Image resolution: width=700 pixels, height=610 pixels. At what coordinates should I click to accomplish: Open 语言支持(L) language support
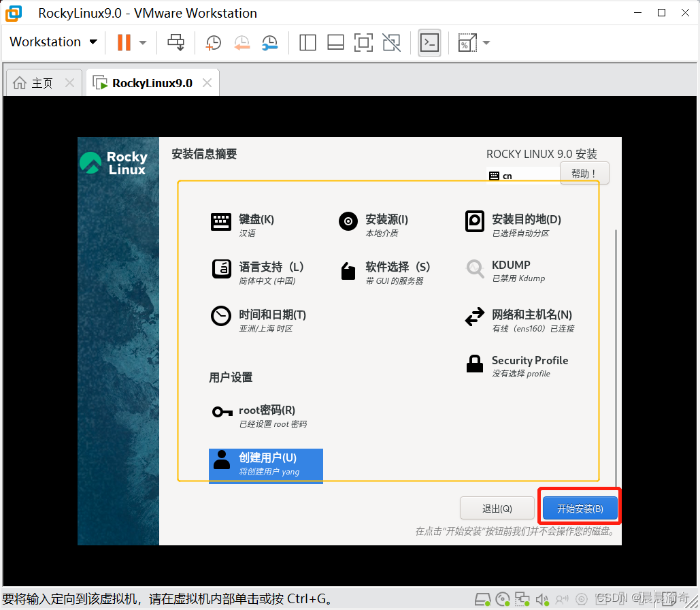(x=258, y=272)
